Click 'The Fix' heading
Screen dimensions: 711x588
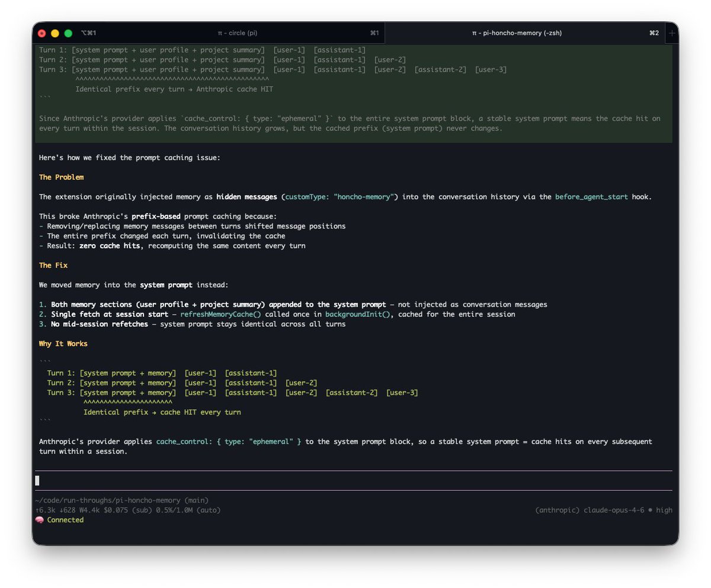pos(53,265)
